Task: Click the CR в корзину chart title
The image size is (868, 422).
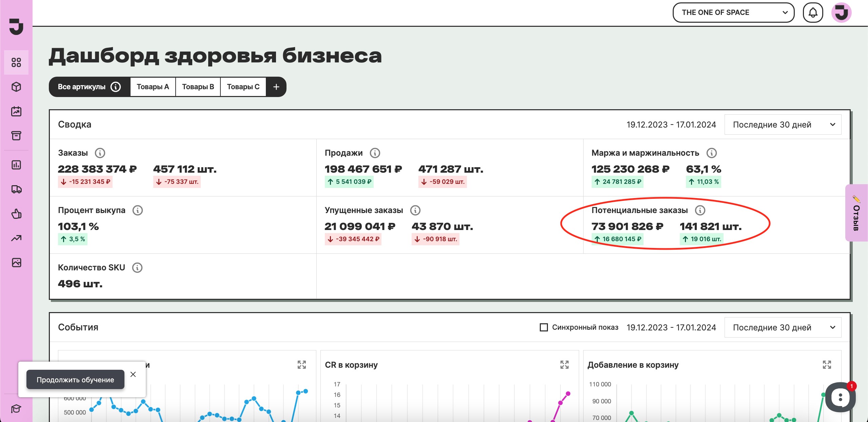Action: [x=351, y=365]
